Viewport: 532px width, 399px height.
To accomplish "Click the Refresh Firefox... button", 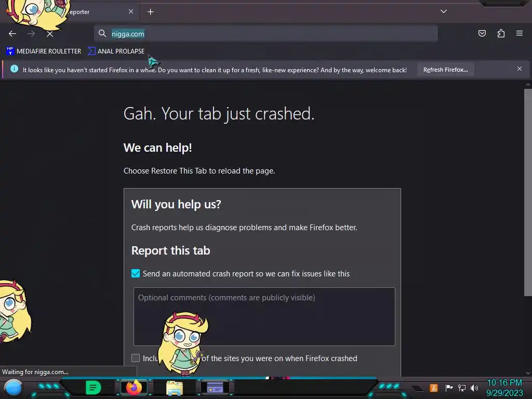I will click(x=445, y=70).
